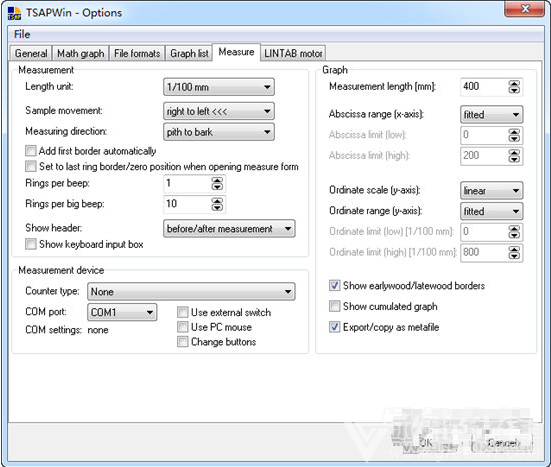
Task: Click the Rings per big beep field
Action: click(x=187, y=204)
